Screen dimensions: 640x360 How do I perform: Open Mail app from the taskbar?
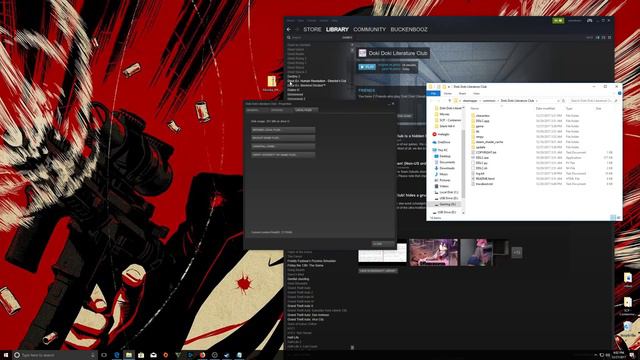(153, 355)
